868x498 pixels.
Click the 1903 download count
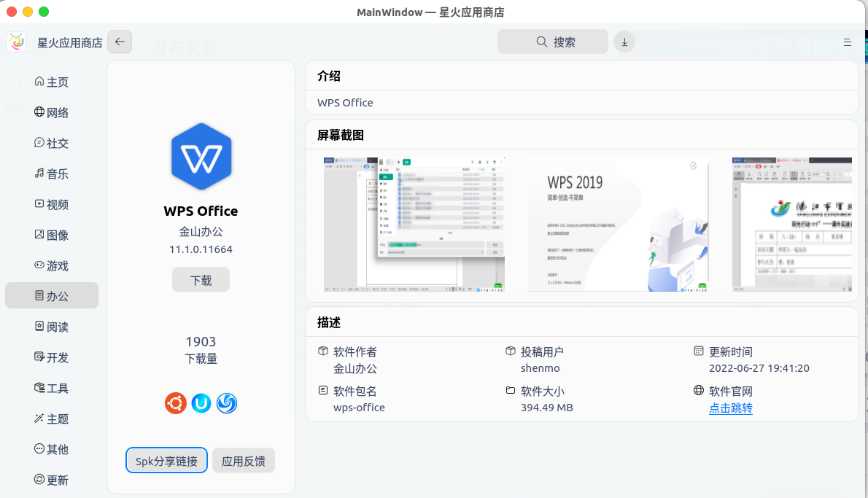point(201,341)
